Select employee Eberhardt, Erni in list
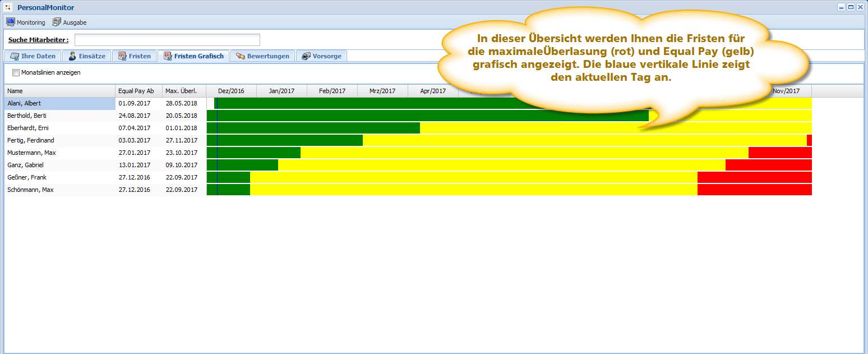 coord(27,128)
